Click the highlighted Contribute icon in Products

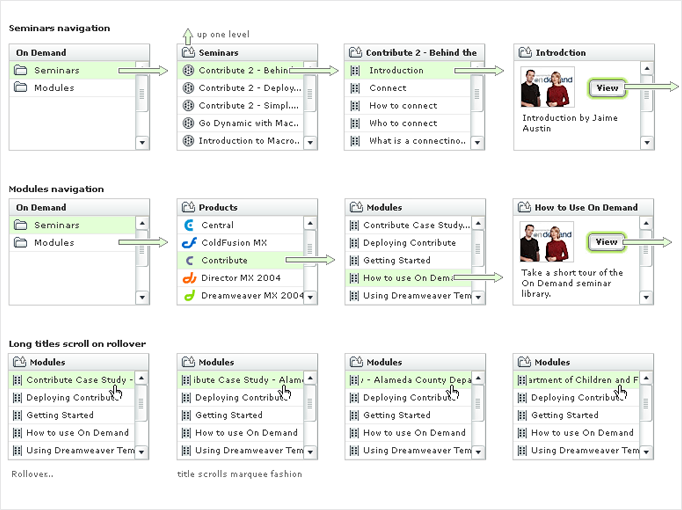tap(188, 260)
